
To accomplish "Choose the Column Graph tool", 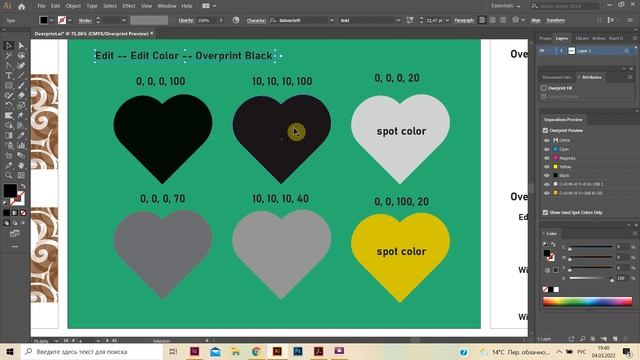I will (21, 145).
